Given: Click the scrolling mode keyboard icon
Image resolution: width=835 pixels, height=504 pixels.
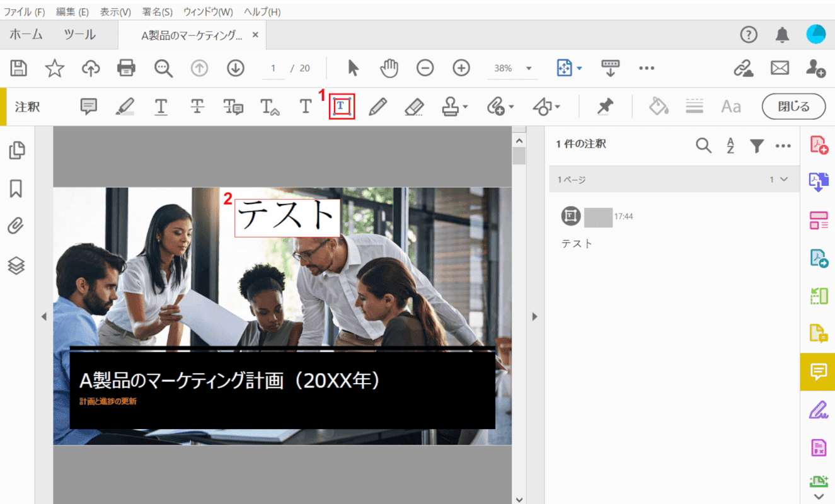Looking at the screenshot, I should pyautogui.click(x=611, y=68).
